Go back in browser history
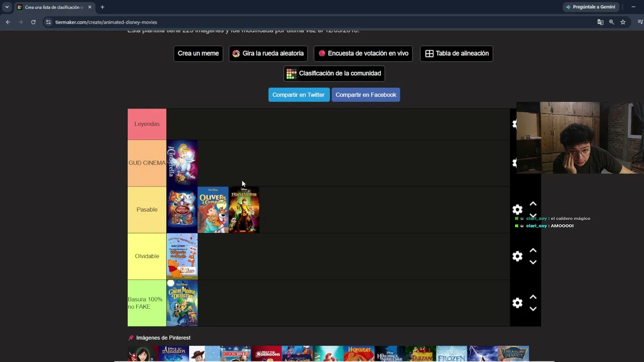This screenshot has height=362, width=644. [8, 22]
